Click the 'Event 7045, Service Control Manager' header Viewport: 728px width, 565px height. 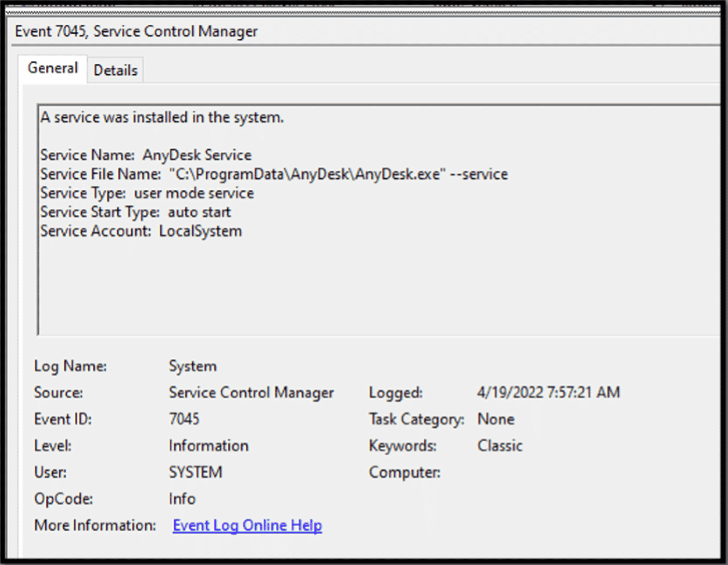tap(136, 31)
